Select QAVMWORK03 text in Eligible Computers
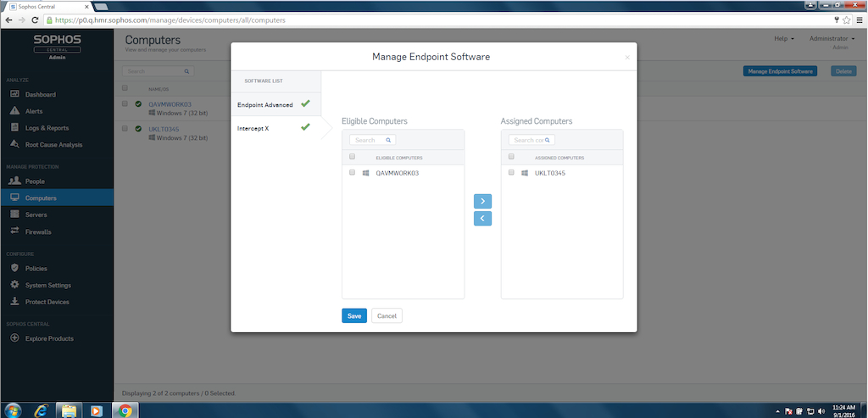The height and width of the screenshot is (418, 868). (398, 173)
